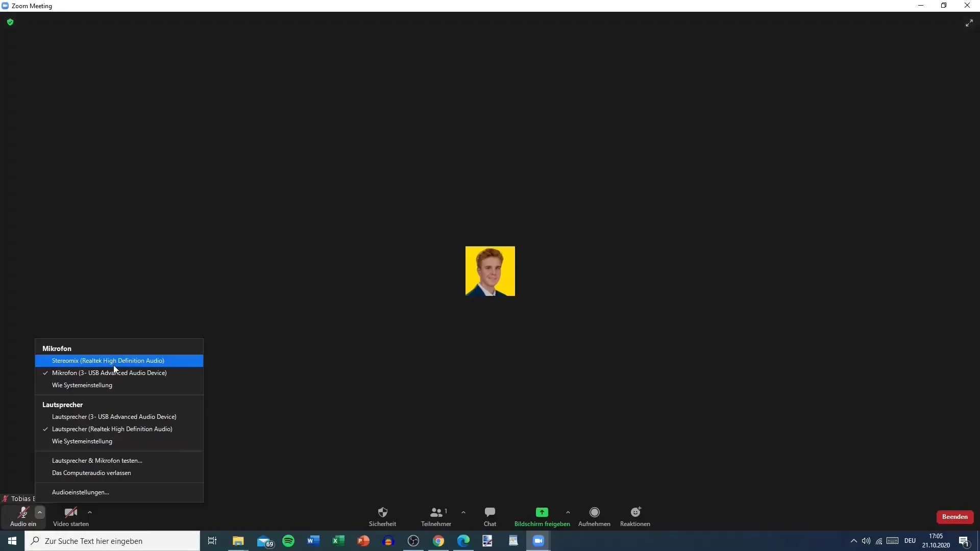Viewport: 980px width, 551px height.
Task: Open Audioeinstellungen from the menu
Action: (x=80, y=492)
